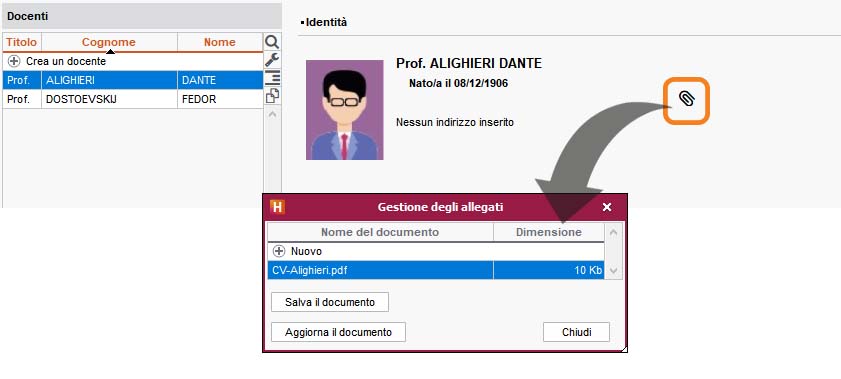Image resolution: width=841 pixels, height=379 pixels.
Task: Click Aggiorna il documento button
Action: pos(338,332)
